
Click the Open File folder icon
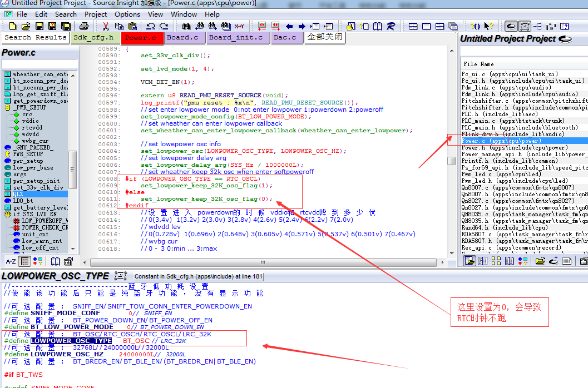tap(26, 26)
